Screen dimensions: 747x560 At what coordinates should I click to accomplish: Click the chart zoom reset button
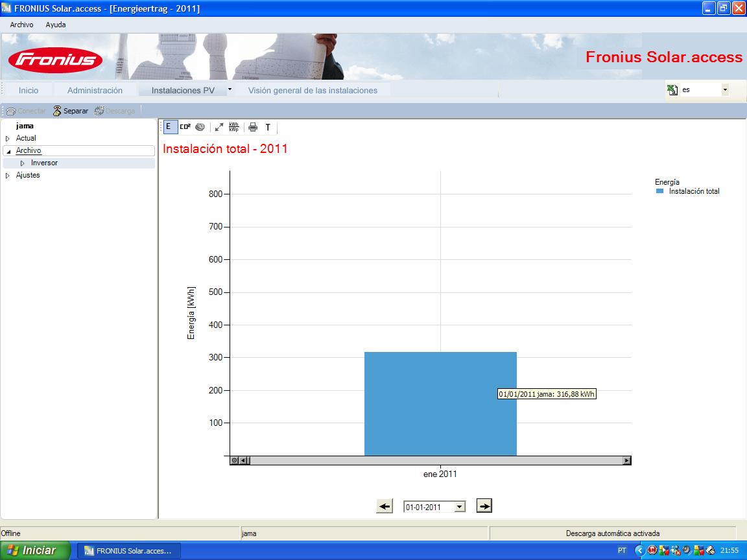(234, 460)
